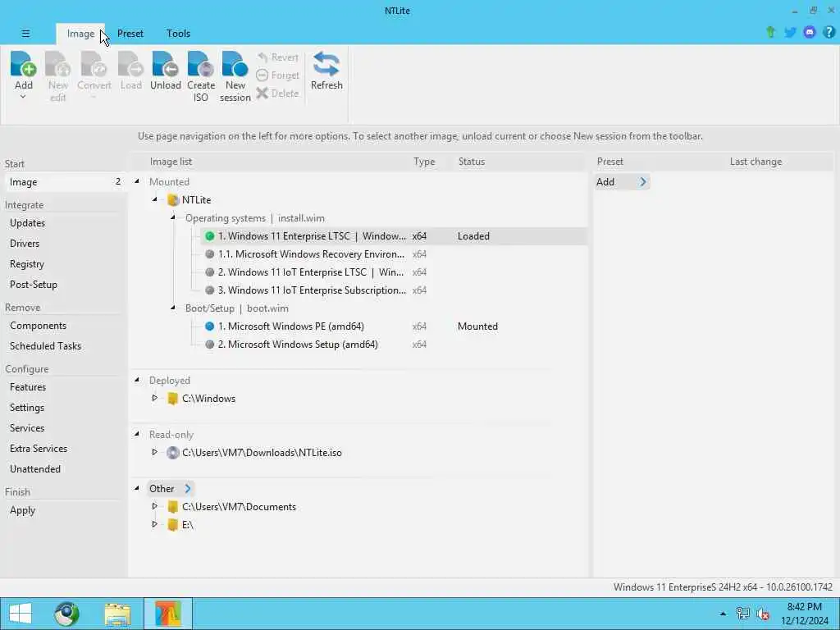The width and height of the screenshot is (840, 630).
Task: Open the Add dropdown arrow under Add icon
Action: pos(23,97)
